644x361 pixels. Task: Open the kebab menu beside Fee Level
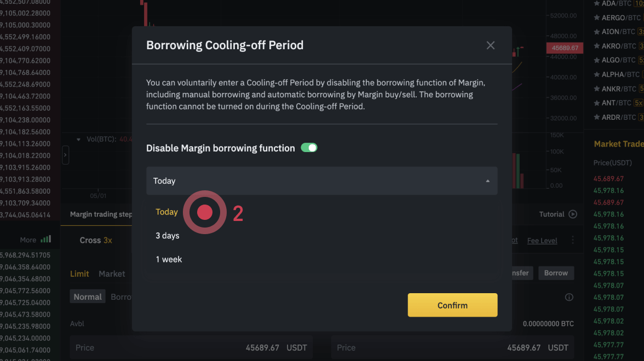[x=573, y=240]
